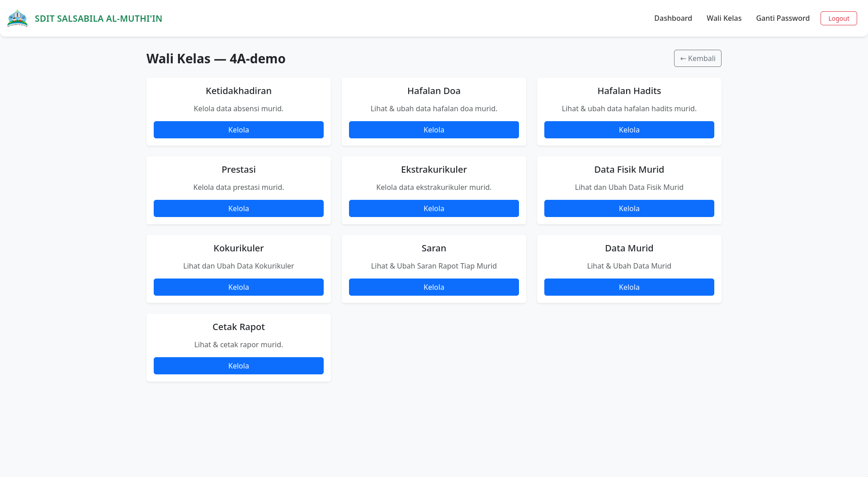This screenshot has height=477, width=868.
Task: Click text 'Kelola data prestasi murid.'
Action: pyautogui.click(x=239, y=187)
